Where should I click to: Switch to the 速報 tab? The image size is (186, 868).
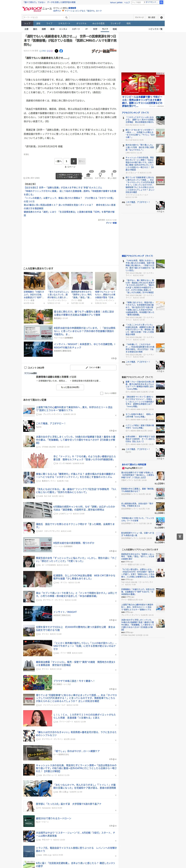[38, 24]
